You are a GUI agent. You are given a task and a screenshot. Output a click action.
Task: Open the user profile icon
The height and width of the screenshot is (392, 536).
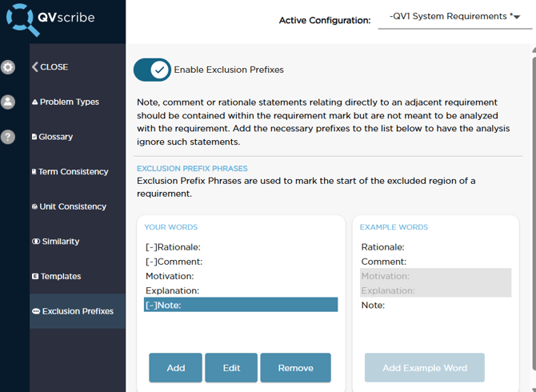[x=8, y=102]
